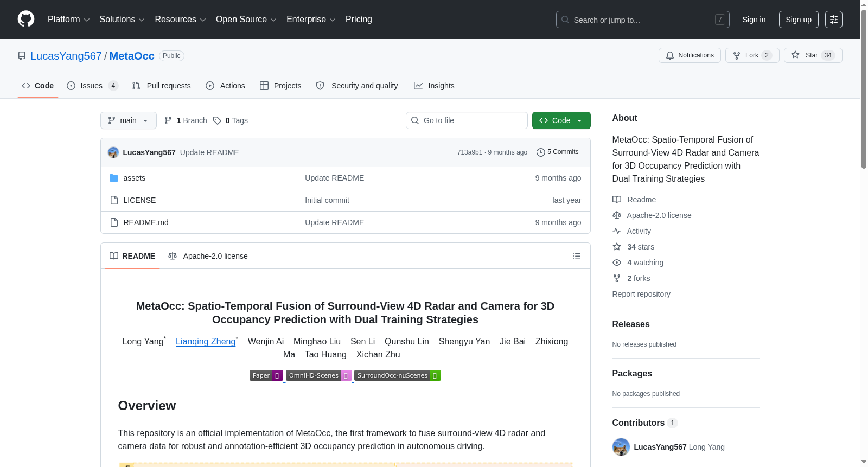The height and width of the screenshot is (467, 868).
Task: Open the Pull requests tab
Action: [162, 86]
